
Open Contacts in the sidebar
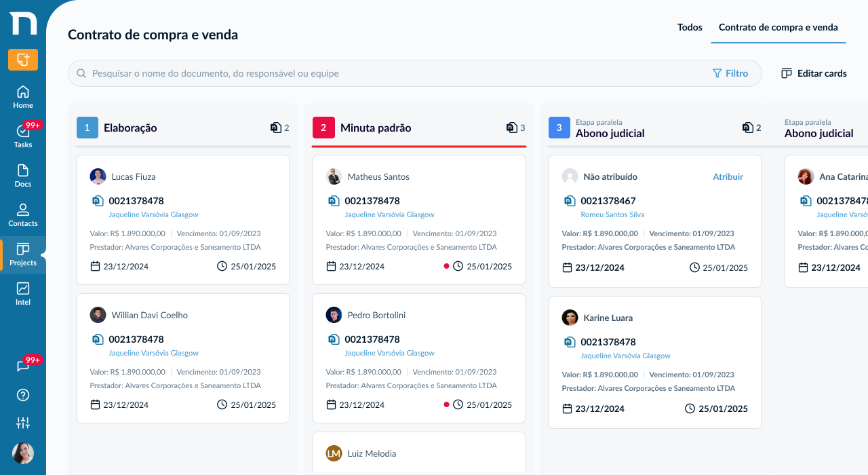23,215
